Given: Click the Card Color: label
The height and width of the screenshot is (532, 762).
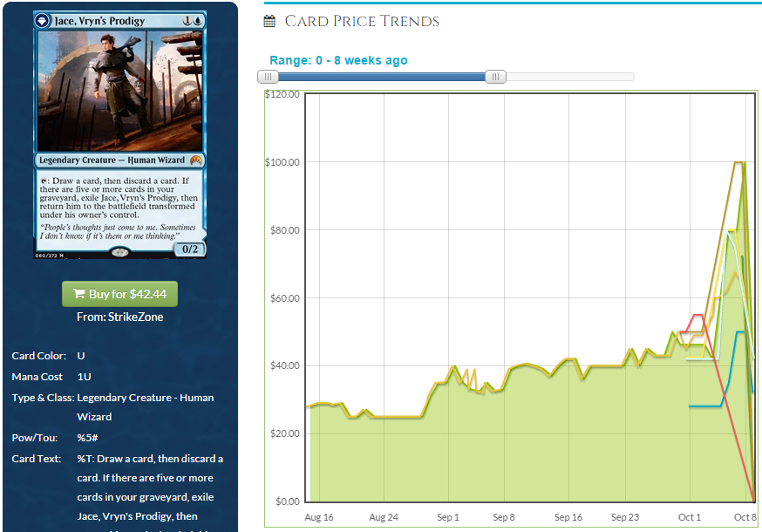Looking at the screenshot, I should click(x=39, y=356).
